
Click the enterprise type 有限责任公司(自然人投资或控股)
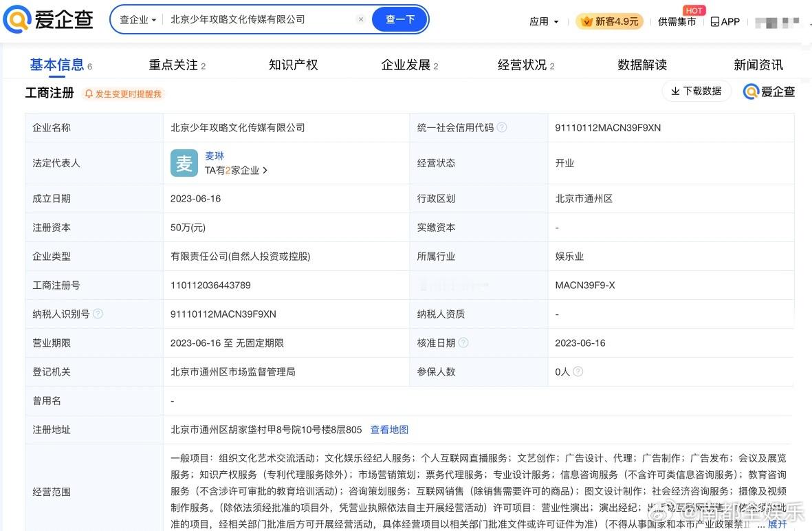point(240,256)
